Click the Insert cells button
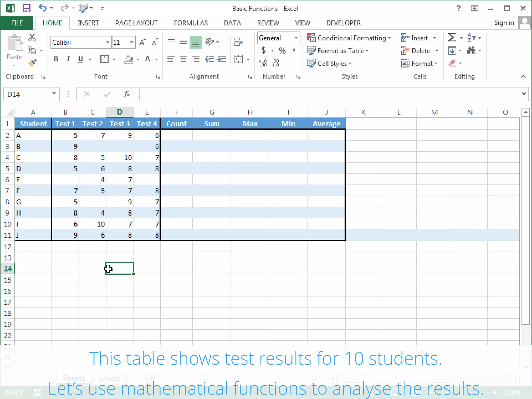Viewport: 532px width, 399px height. pyautogui.click(x=415, y=38)
